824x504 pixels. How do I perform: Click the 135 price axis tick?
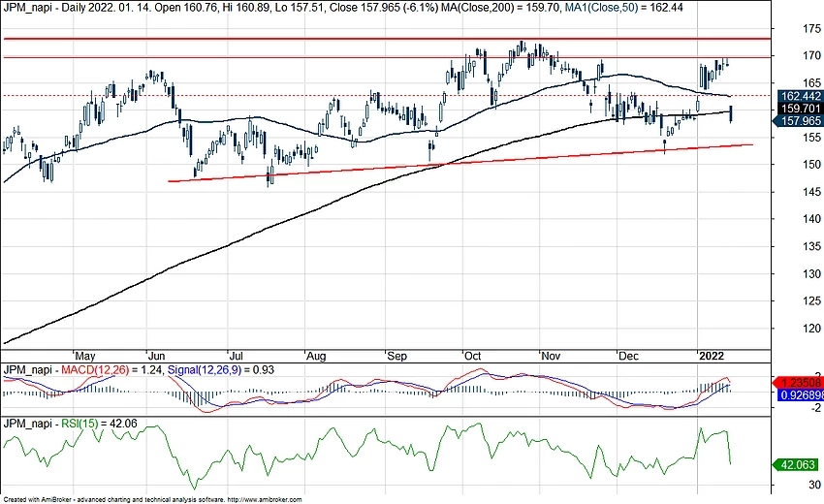811,246
